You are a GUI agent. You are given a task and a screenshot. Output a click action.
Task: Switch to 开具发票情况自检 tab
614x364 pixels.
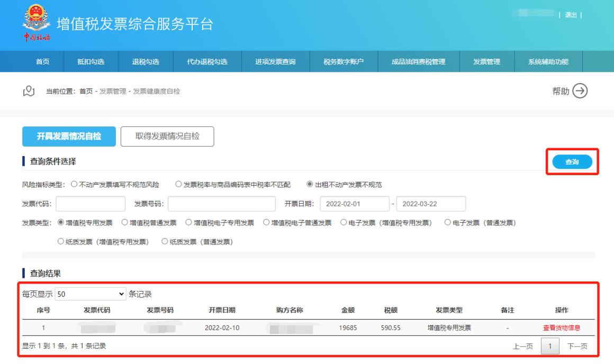click(68, 136)
